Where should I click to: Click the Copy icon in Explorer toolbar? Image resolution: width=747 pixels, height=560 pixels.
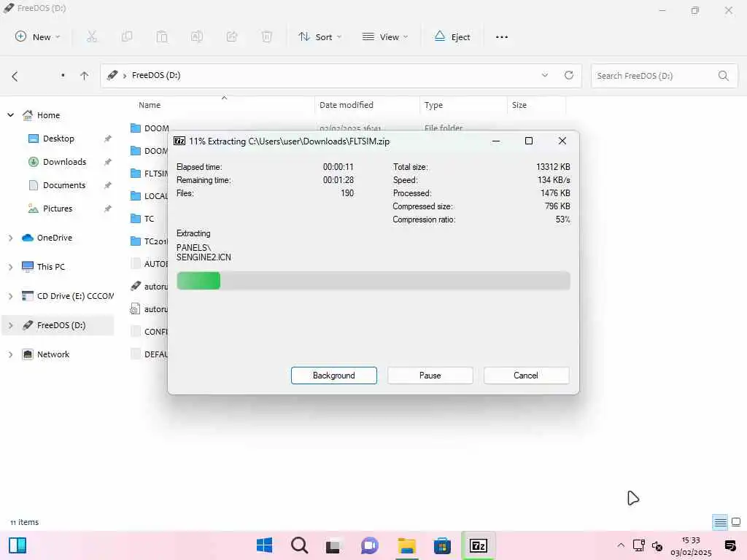coord(127,36)
